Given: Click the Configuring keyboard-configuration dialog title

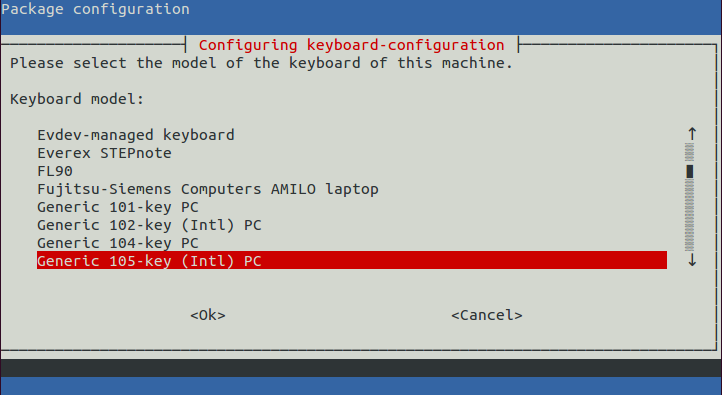Looking at the screenshot, I should tap(352, 45).
